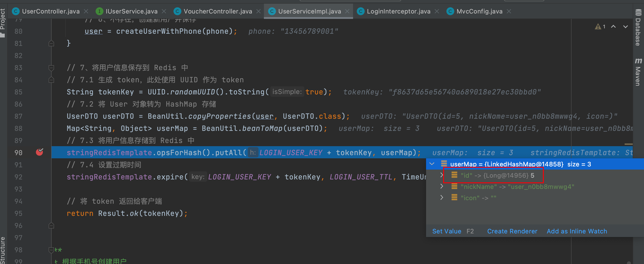The width and height of the screenshot is (644, 264).
Task: Switch to the UserController.java tab
Action: click(x=50, y=11)
